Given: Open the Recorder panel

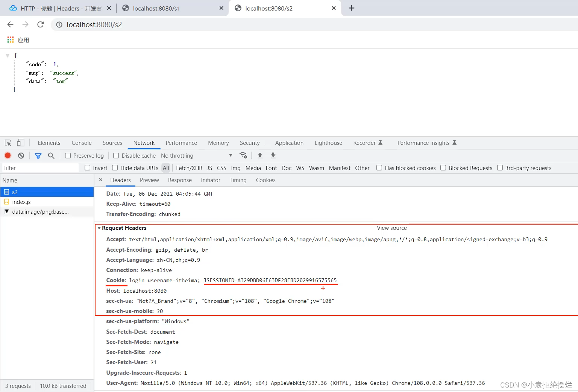Looking at the screenshot, I should point(368,143).
